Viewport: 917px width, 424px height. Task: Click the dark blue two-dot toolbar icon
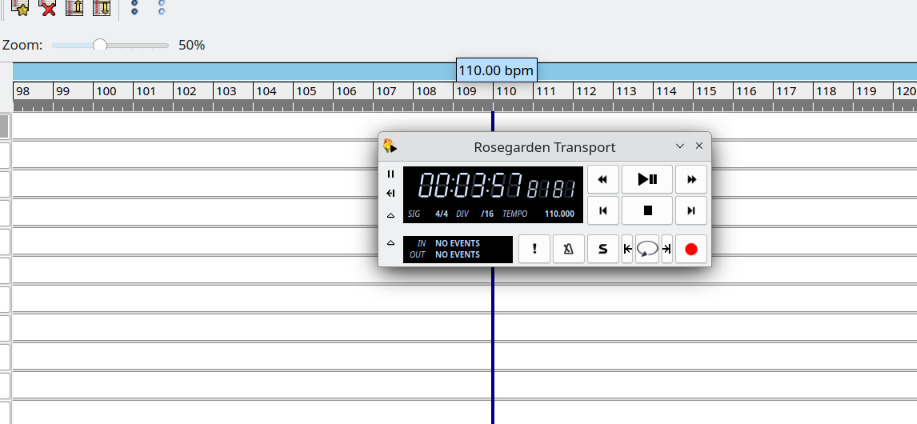point(135,7)
